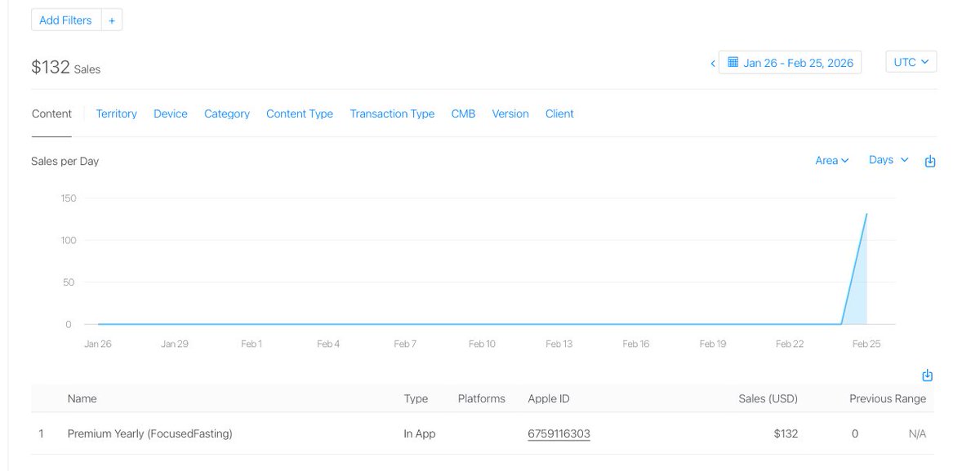The height and width of the screenshot is (471, 980).
Task: Sort by the Sales (USD) column header
Action: pos(768,399)
